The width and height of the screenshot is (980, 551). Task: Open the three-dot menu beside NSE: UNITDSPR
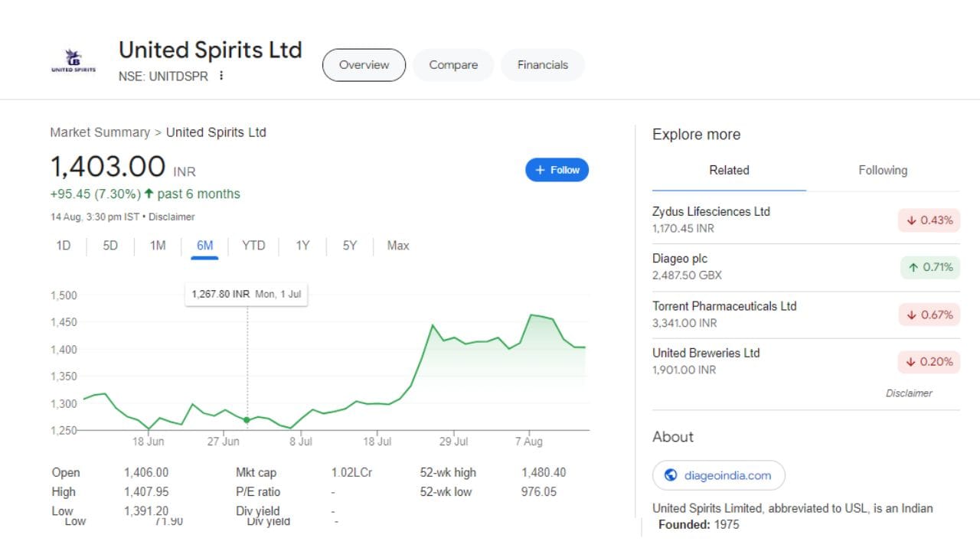221,76
